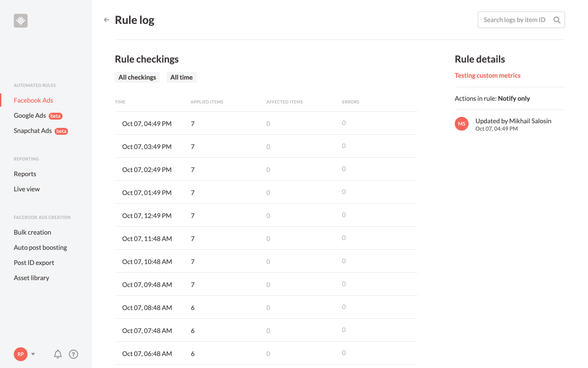Click the beta badge next to Google Ads
This screenshot has height=368, width=588.
(56, 116)
